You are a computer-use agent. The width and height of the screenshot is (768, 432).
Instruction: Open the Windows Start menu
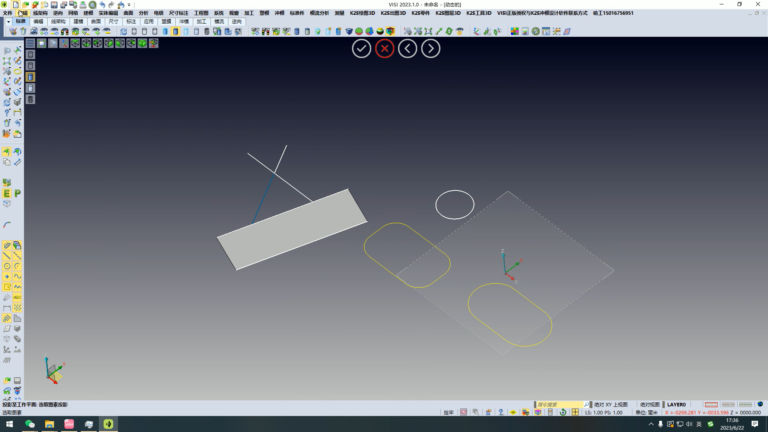pos(9,424)
